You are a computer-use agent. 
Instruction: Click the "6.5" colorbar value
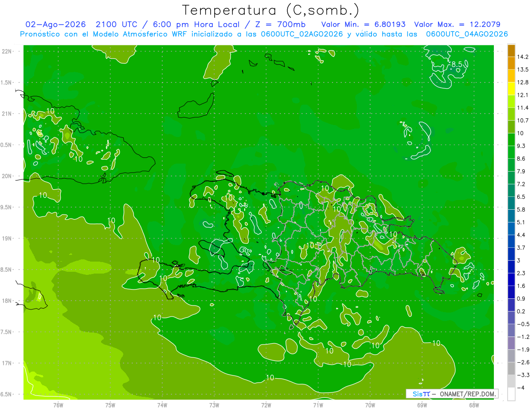click(x=521, y=197)
